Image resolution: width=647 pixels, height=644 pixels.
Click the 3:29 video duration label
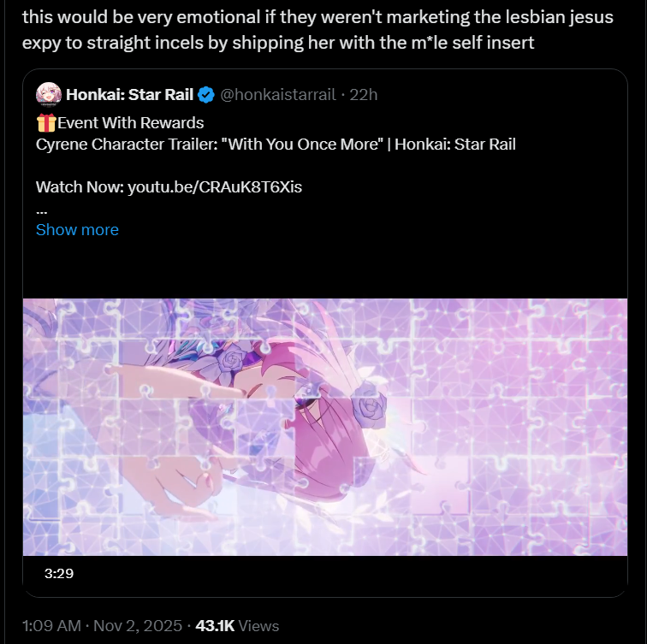tap(59, 574)
